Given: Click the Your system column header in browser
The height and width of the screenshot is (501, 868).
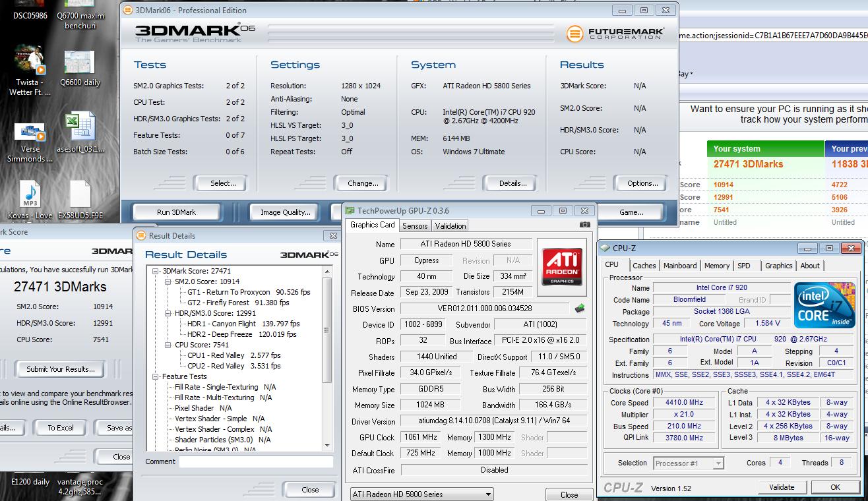Looking at the screenshot, I should point(765,149).
